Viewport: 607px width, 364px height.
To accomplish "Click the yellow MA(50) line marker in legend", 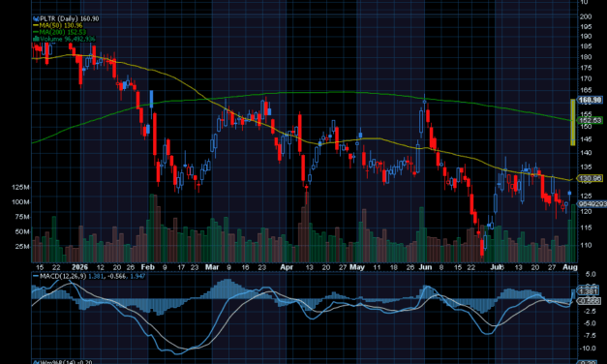I will tap(36, 25).
